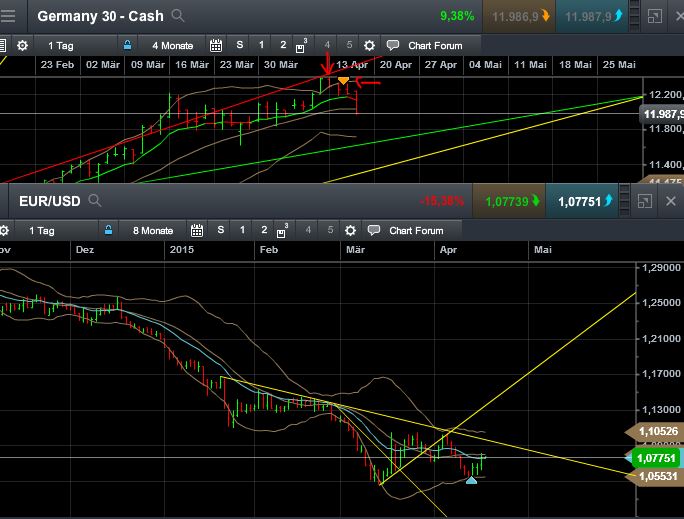Viewport: 684px width, 519px height.
Task: Click the 23 Feb date label on the Germany 30 axis
Action: click(x=57, y=65)
